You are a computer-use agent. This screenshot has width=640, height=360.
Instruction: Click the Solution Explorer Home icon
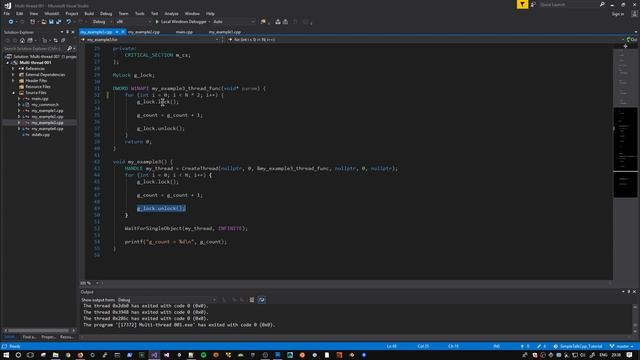(x=22, y=40)
